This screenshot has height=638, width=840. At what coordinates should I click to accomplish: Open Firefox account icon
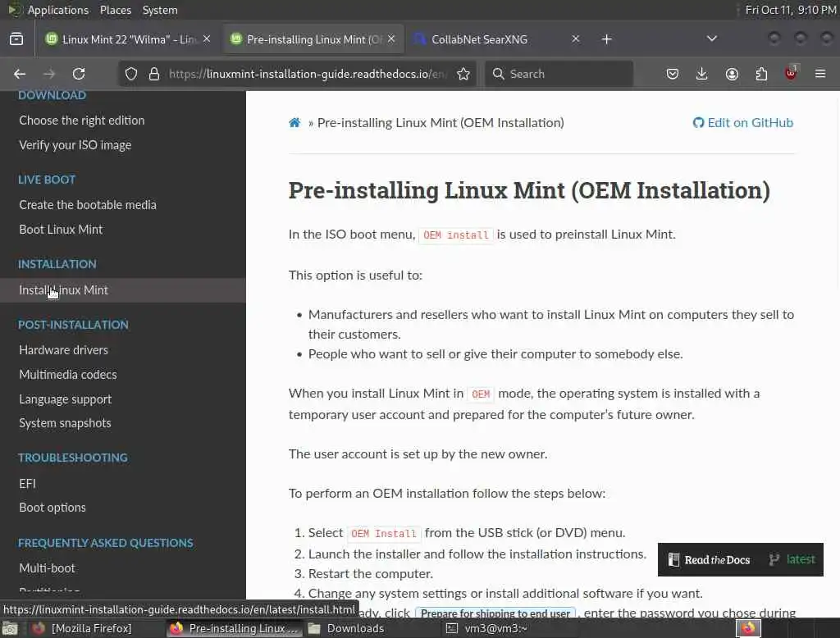(x=732, y=74)
